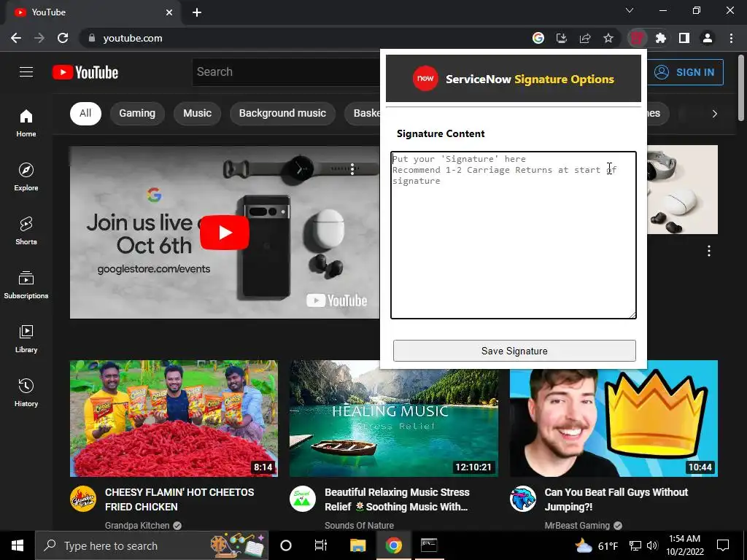The height and width of the screenshot is (560, 747).
Task: Open Beautiful Relaxing Music Stress Relief title
Action: 397,499
